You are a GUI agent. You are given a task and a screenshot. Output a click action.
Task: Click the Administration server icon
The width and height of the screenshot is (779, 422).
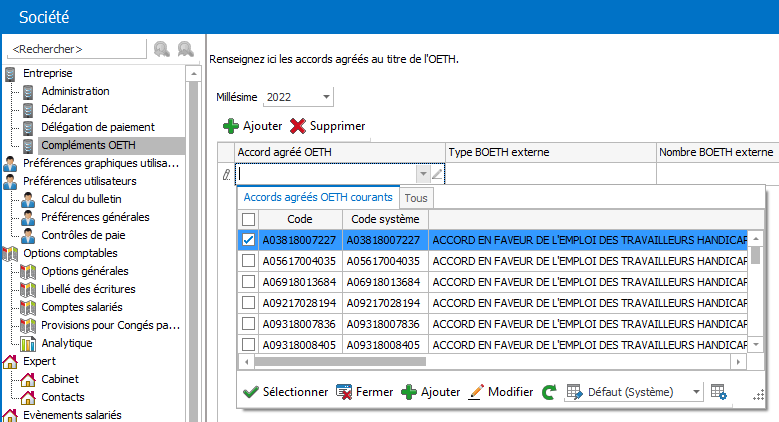(x=28, y=91)
